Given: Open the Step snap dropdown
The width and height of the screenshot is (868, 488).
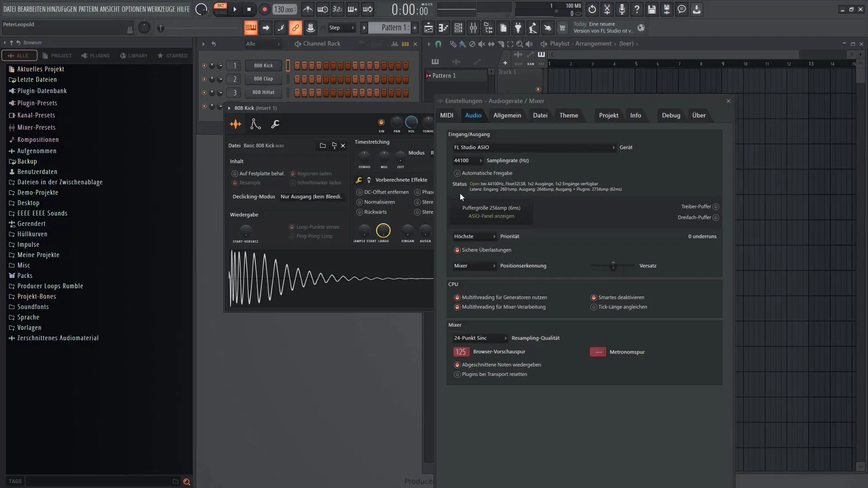Looking at the screenshot, I should 341,28.
